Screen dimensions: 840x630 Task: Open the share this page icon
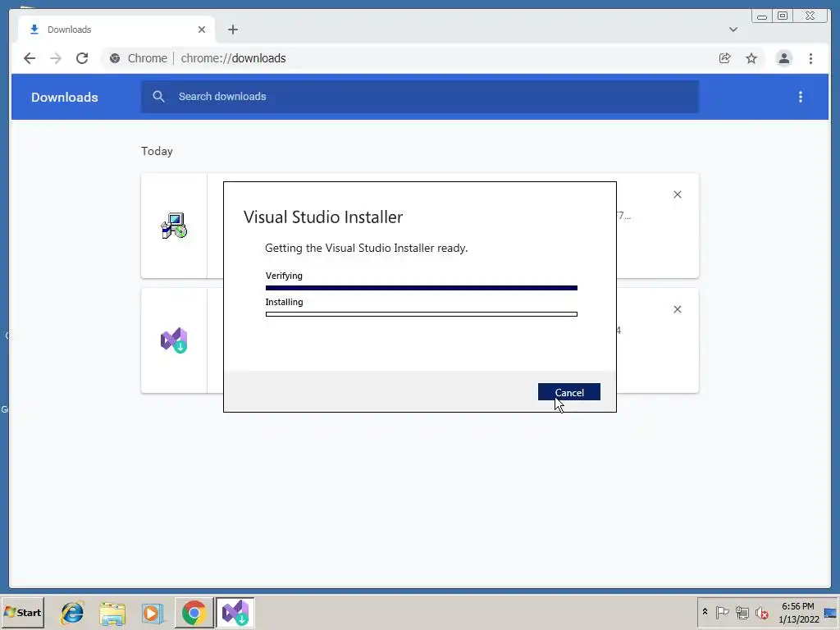click(725, 58)
